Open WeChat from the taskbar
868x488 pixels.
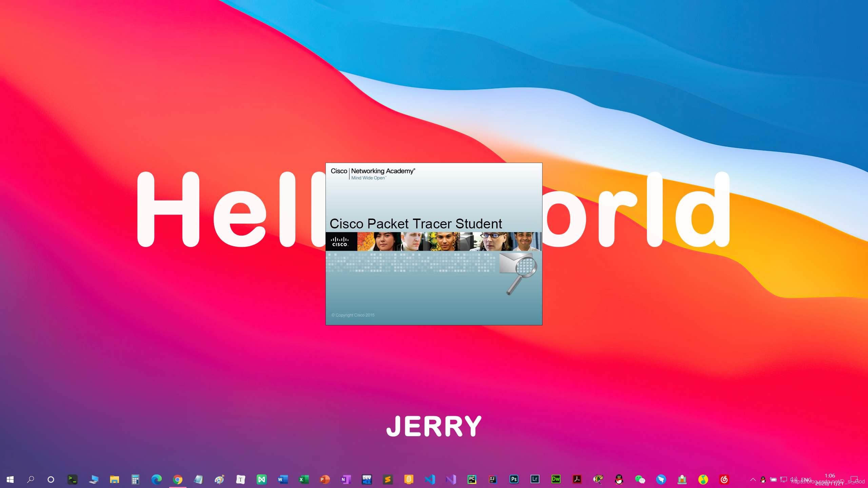640,479
